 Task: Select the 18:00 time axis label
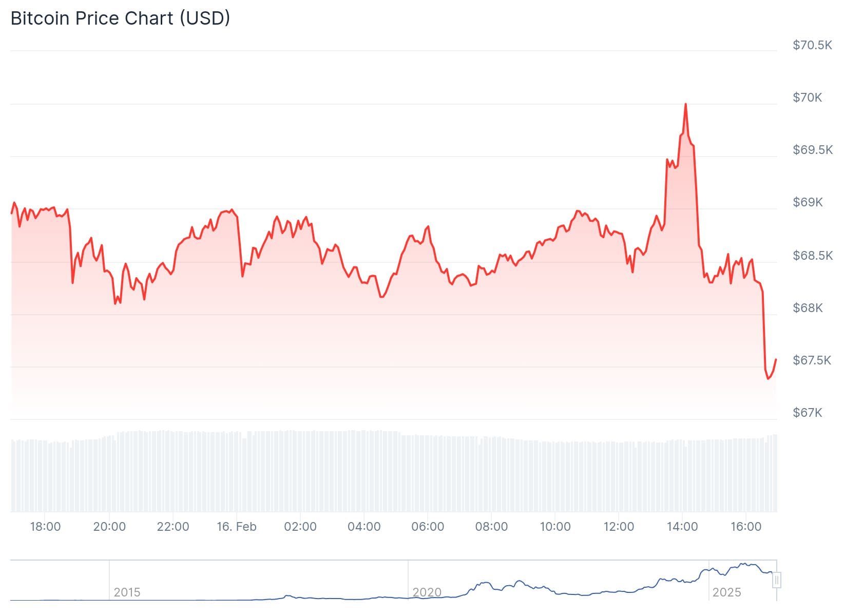[x=45, y=527]
